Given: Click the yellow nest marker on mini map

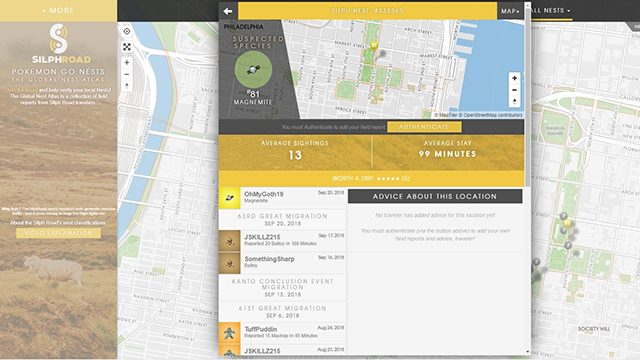Looking at the screenshot, I should coord(374,45).
